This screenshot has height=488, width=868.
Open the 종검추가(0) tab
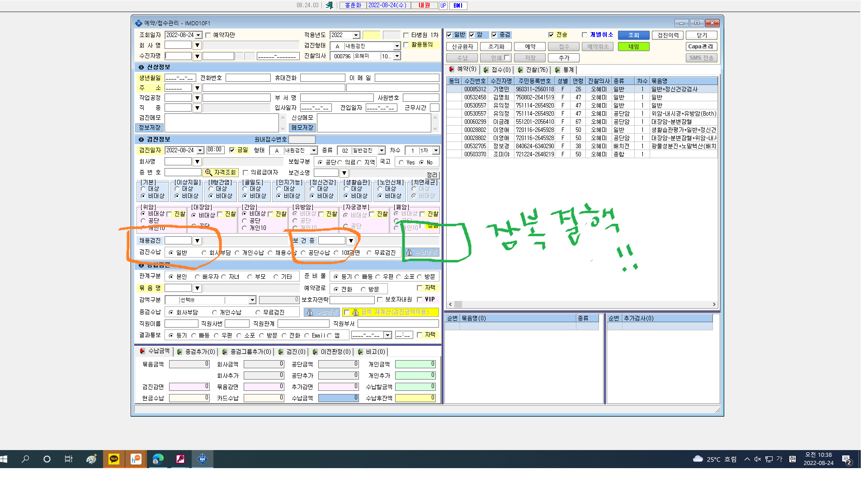coord(196,352)
